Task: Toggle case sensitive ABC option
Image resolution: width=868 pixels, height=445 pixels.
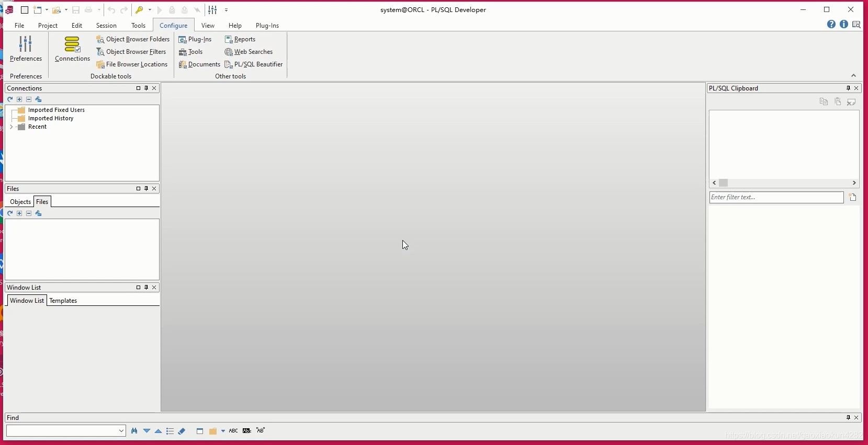Action: pos(233,431)
